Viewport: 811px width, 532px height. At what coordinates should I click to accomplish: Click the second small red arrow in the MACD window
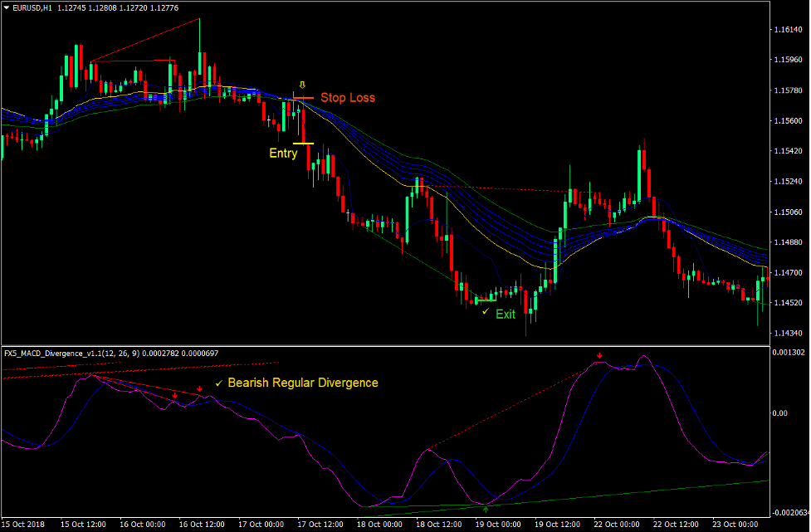tap(199, 389)
